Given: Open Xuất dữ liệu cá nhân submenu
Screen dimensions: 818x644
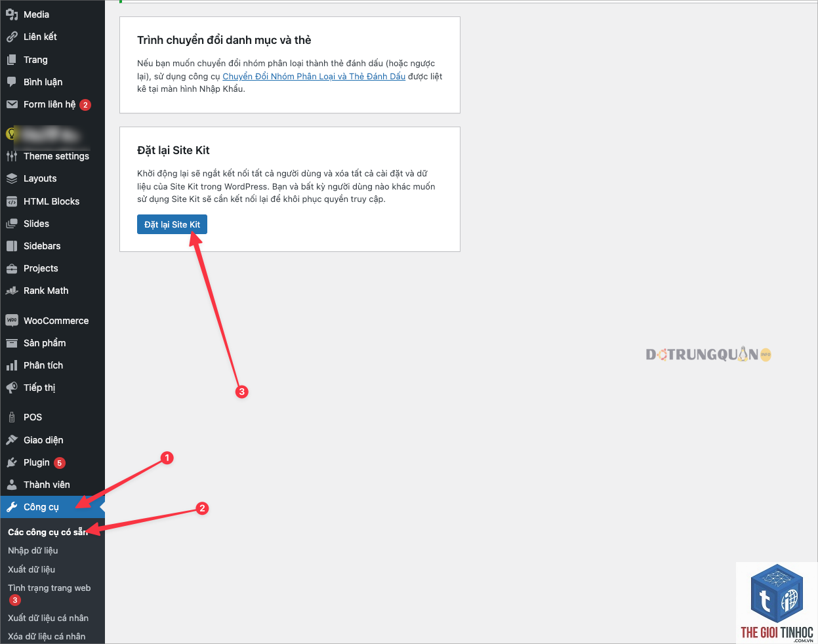Looking at the screenshot, I should (x=48, y=618).
